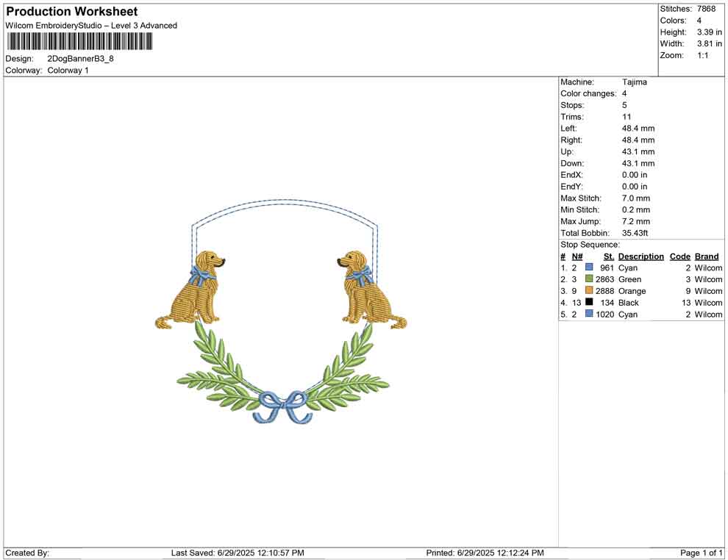Click the orange swatch in stop sequence
The width and height of the screenshot is (728, 560).
point(589,290)
